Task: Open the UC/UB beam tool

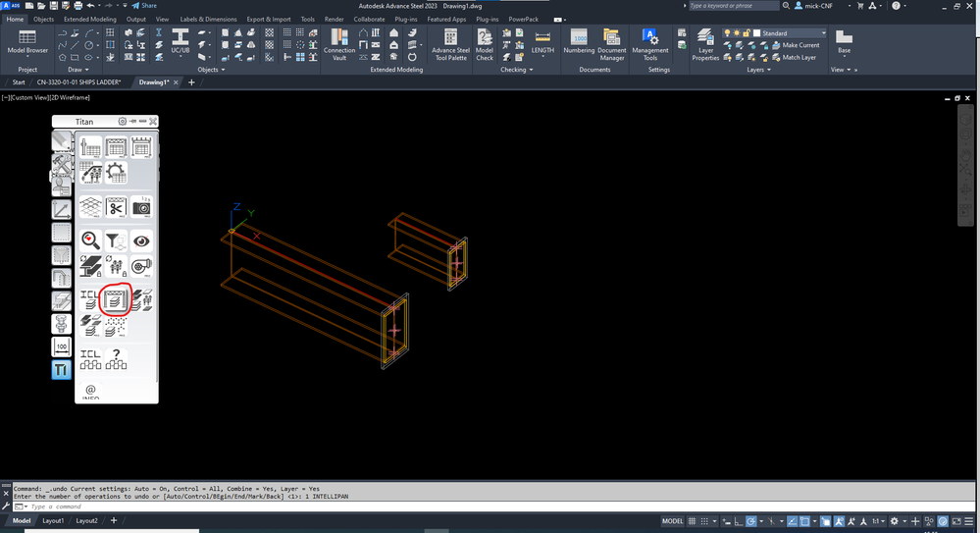Action: [180, 41]
